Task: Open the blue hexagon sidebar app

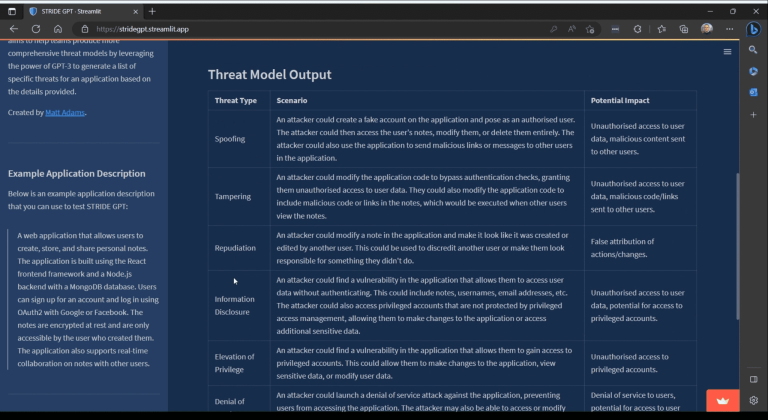Action: pyautogui.click(x=753, y=71)
